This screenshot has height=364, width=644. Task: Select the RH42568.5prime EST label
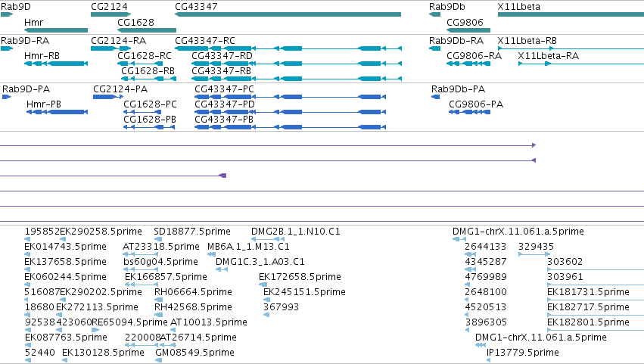pos(193,307)
